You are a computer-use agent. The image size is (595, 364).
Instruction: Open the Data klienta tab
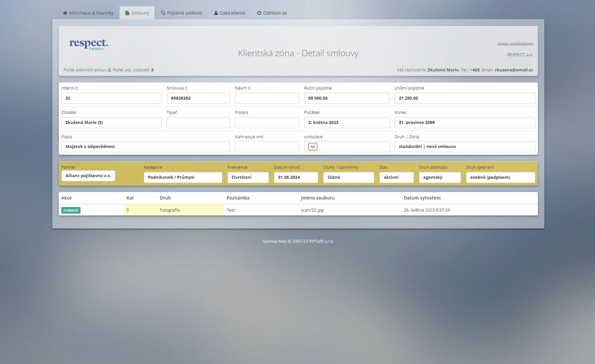click(232, 13)
